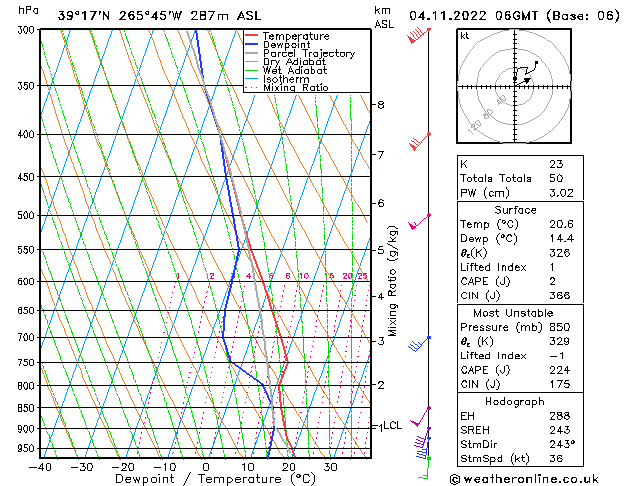
Task: Click the '850' hPa pressure axis label
Action: 28,408
